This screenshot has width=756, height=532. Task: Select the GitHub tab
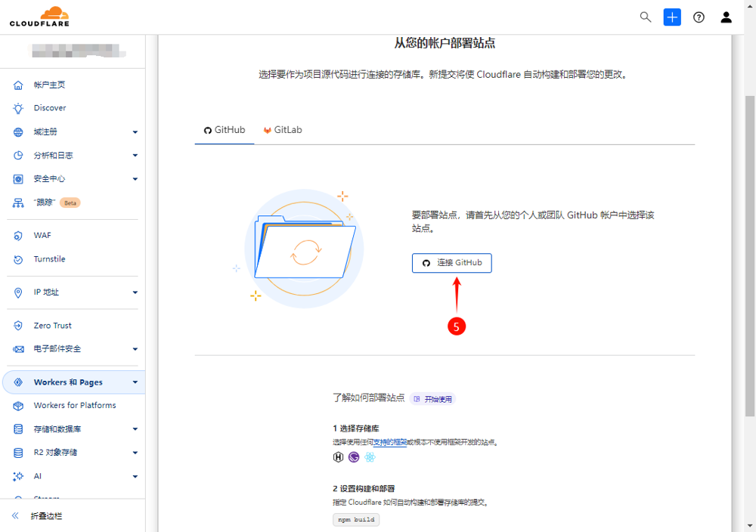coord(225,130)
